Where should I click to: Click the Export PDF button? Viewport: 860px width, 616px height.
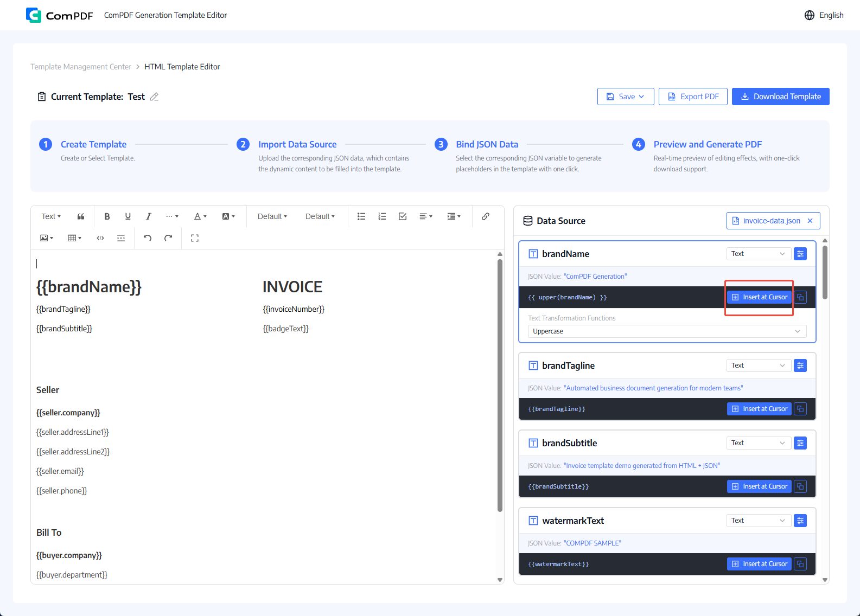(693, 97)
